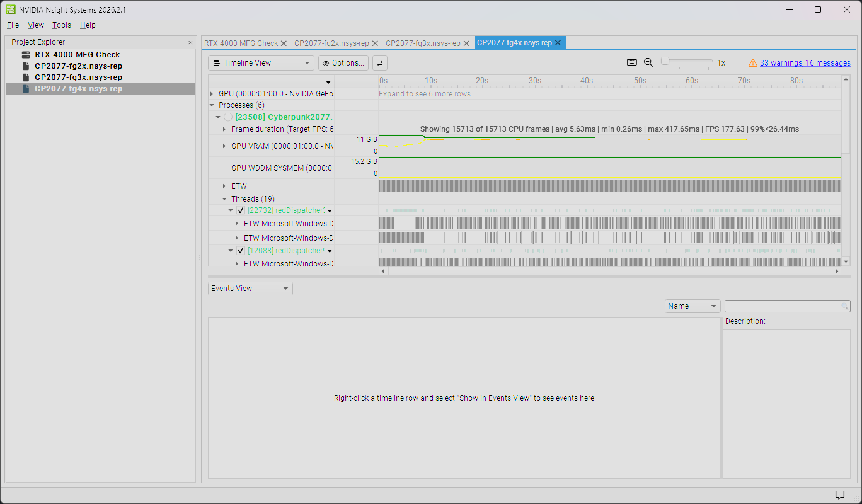
Task: Click the timeline vertical scrollbar up arrow
Action: (846, 79)
